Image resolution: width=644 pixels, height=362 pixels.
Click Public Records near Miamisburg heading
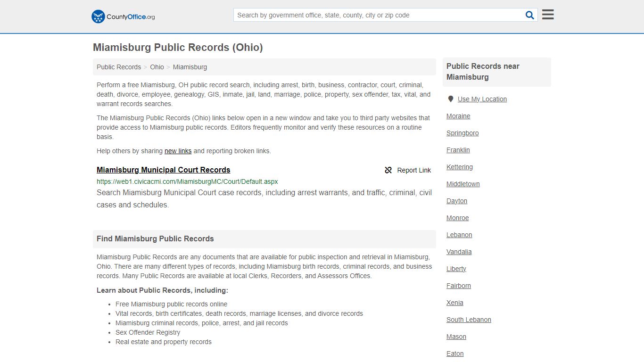tap(483, 72)
